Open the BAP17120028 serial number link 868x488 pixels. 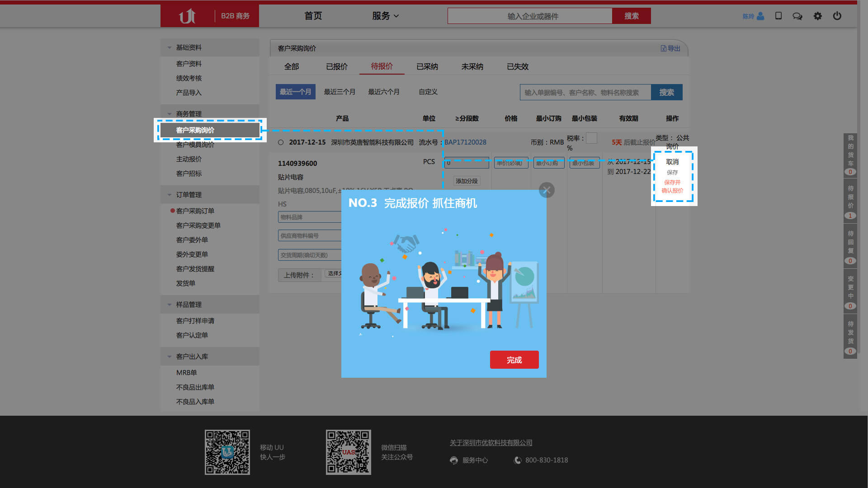click(x=465, y=142)
